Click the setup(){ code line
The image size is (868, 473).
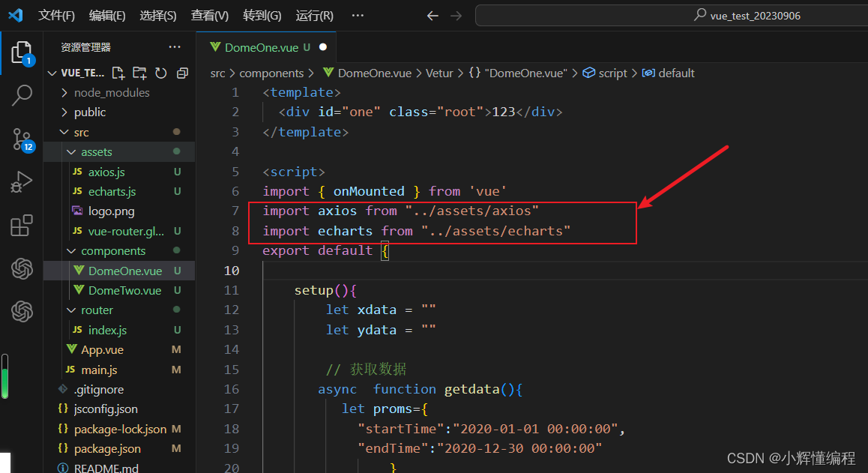click(x=325, y=290)
